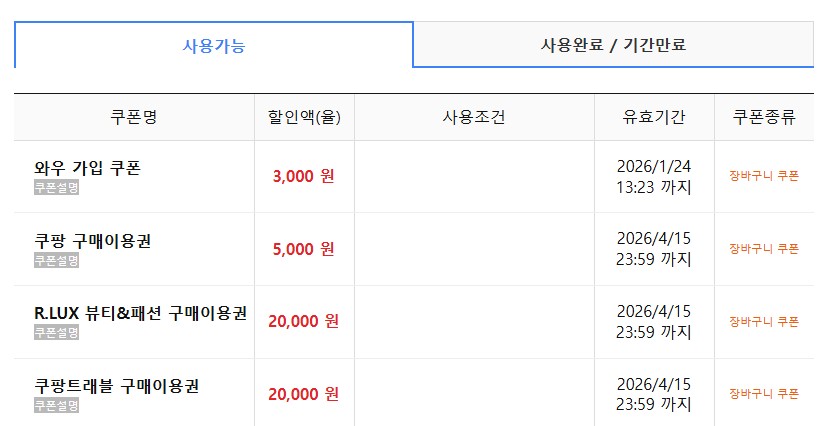Open the 쿠팡트래블 구매이용권 coupon name

click(x=117, y=386)
